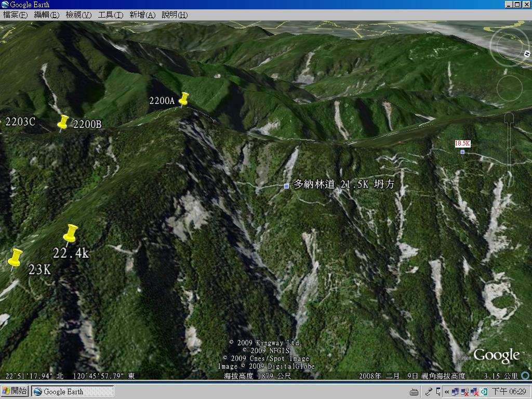Click the Google Earth taskbar button
532x399 pixels.
[x=73, y=391]
